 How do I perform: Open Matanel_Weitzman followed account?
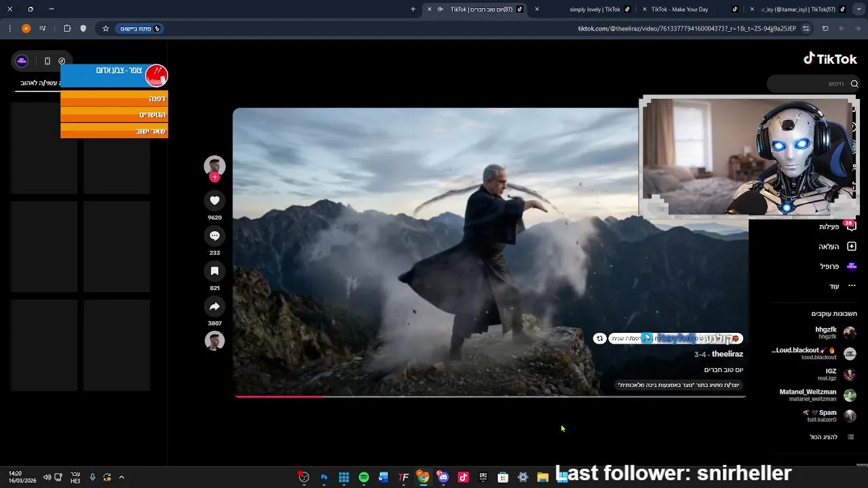pos(818,395)
